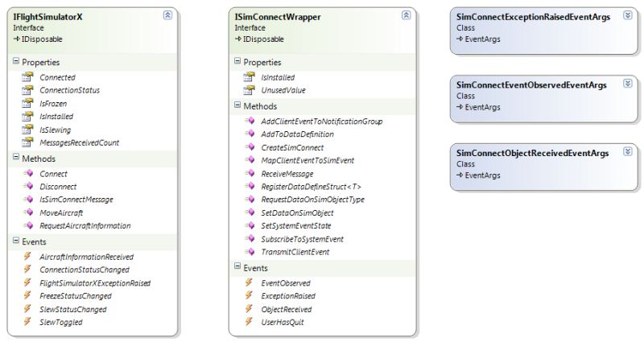Collapse Properties section in IFlightSimulatorX
This screenshot has height=342, width=644.
pos(16,61)
